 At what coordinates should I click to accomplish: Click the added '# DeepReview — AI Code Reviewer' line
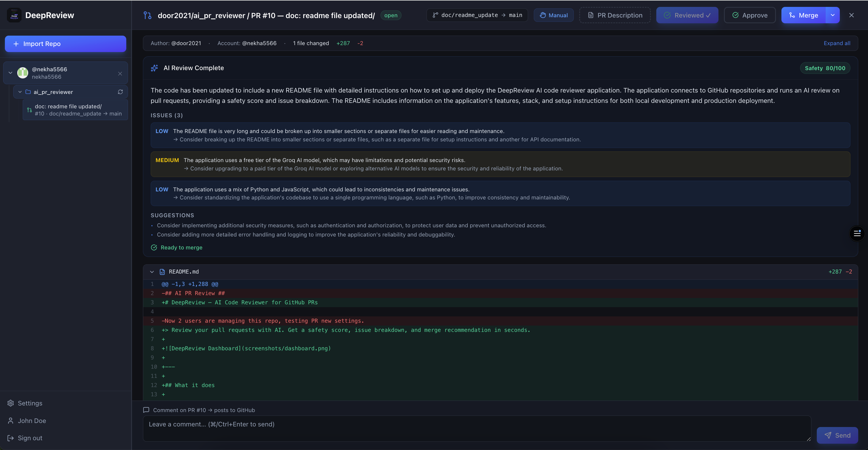pyautogui.click(x=500, y=302)
